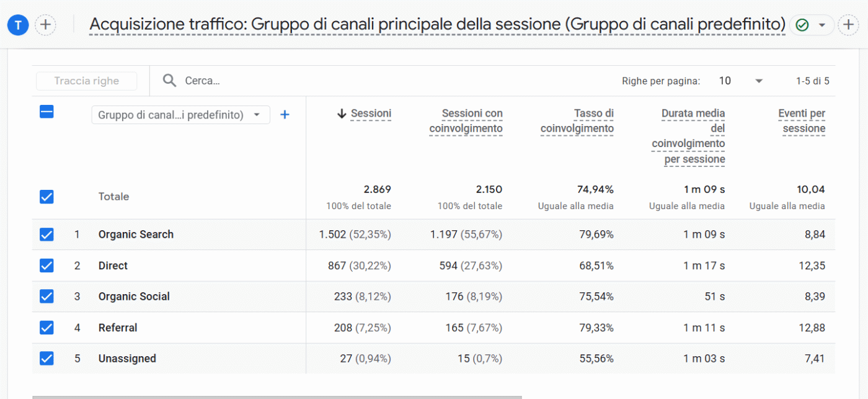Click the green check status icon
The height and width of the screenshot is (399, 868).
[x=802, y=25]
